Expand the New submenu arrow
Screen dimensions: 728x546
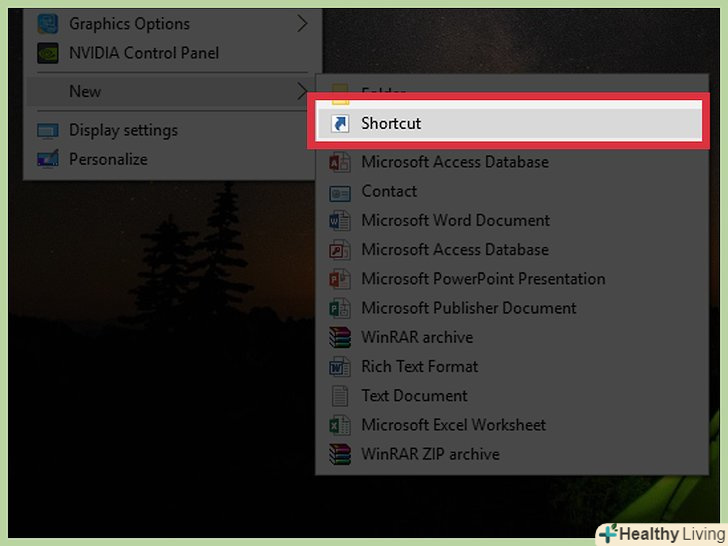[302, 91]
